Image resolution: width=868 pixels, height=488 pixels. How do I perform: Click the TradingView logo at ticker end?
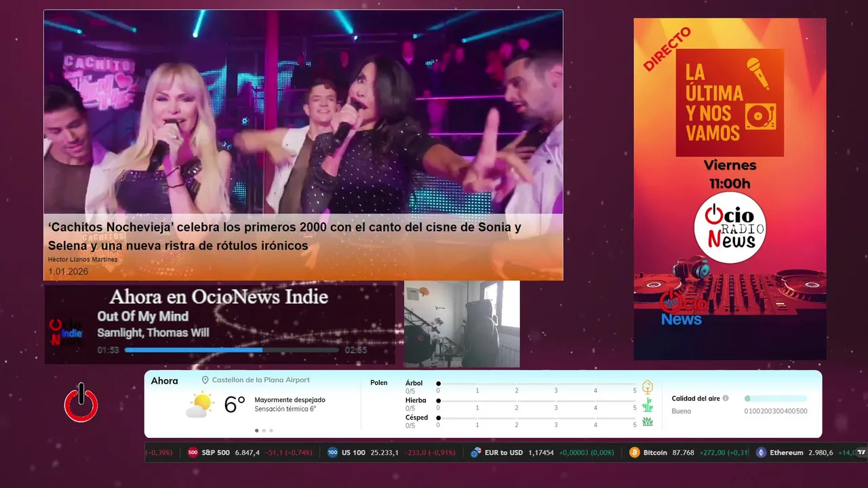pyautogui.click(x=861, y=452)
